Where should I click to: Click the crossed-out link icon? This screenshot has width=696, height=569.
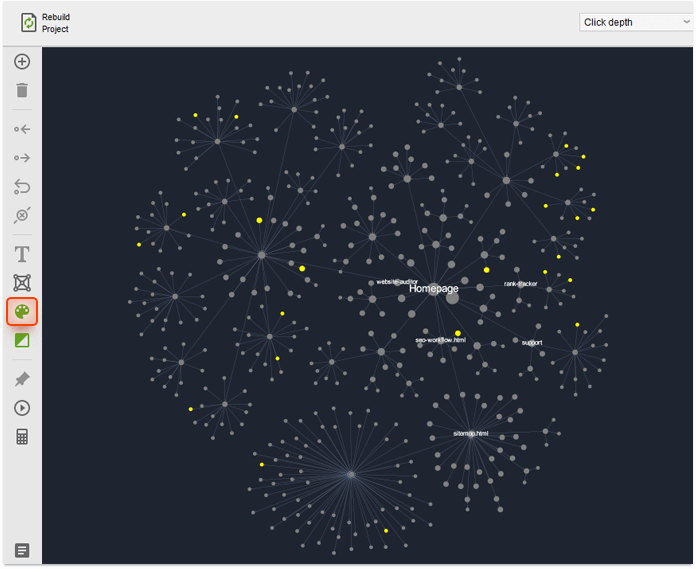22,216
